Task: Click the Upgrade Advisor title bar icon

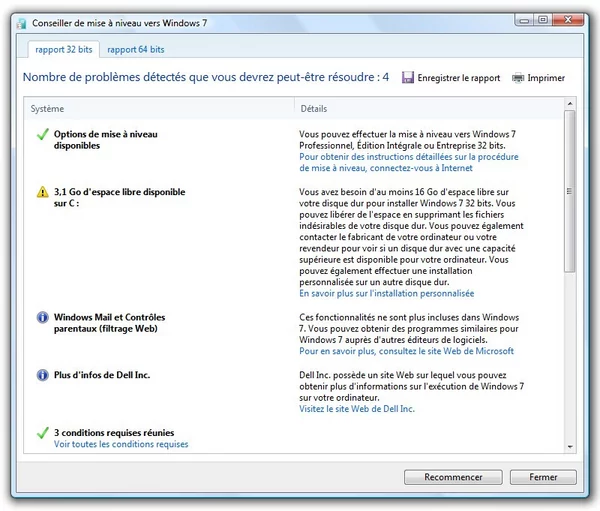Action: (x=22, y=23)
